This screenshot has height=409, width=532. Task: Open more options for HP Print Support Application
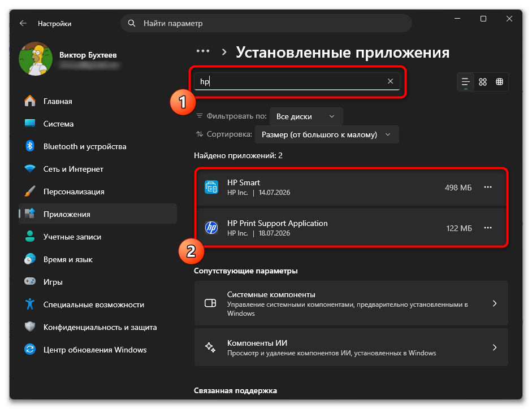(x=487, y=228)
